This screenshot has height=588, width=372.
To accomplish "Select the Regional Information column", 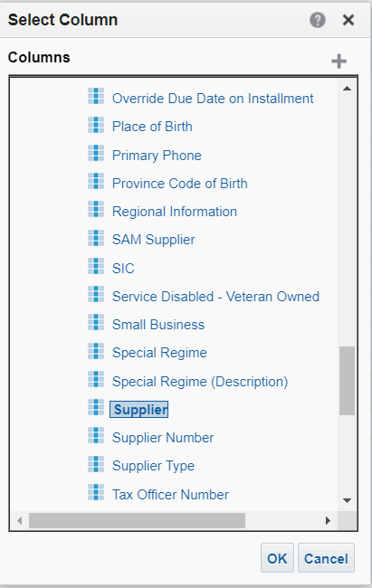I will pyautogui.click(x=175, y=212).
